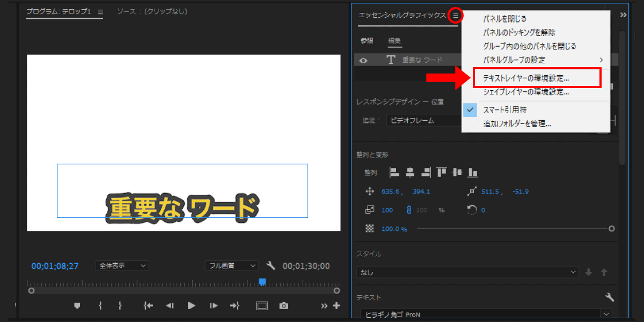The image size is (644, 322).
Task: Click the align horizontal center icon
Action: [410, 172]
